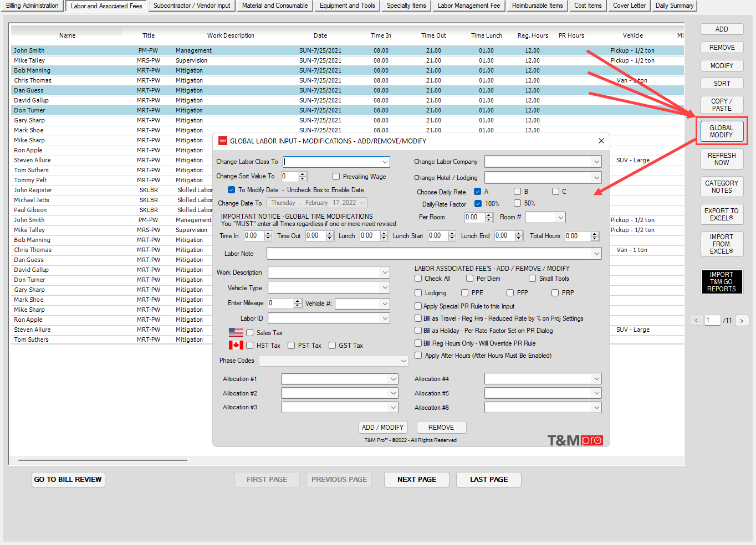756x545 pixels.
Task: Open Allocation #1 dropdown
Action: tap(394, 379)
